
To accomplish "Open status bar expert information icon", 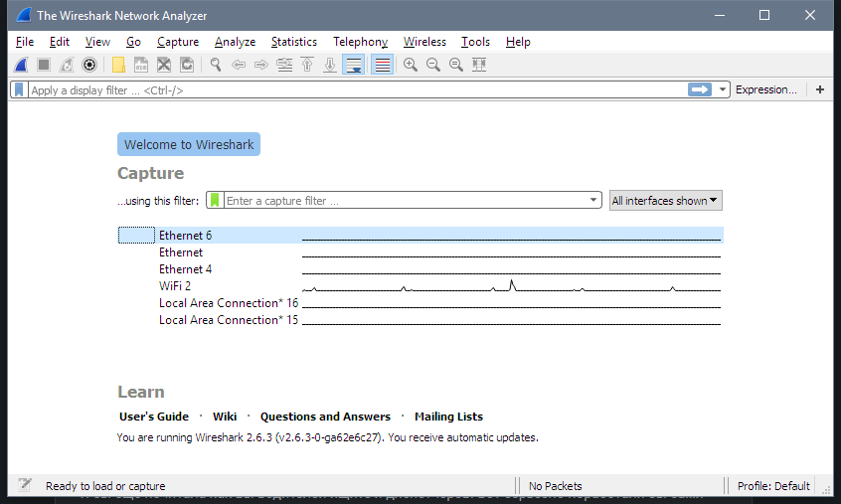I will [x=24, y=485].
